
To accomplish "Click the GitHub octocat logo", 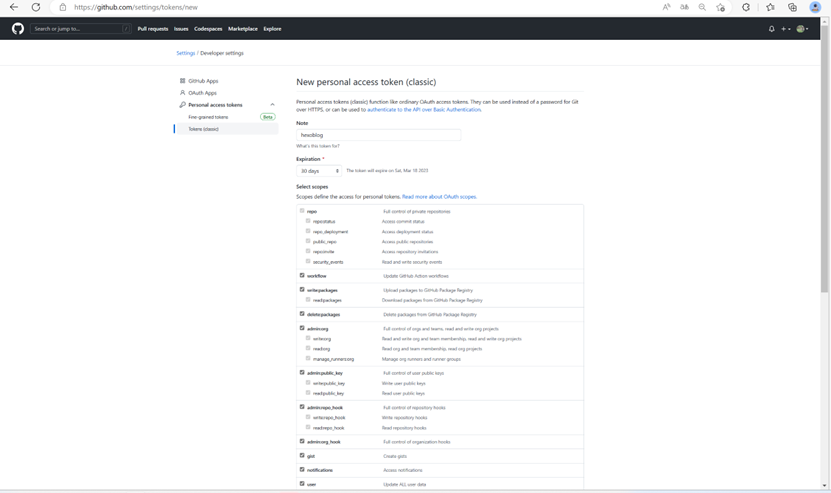I will (x=18, y=29).
